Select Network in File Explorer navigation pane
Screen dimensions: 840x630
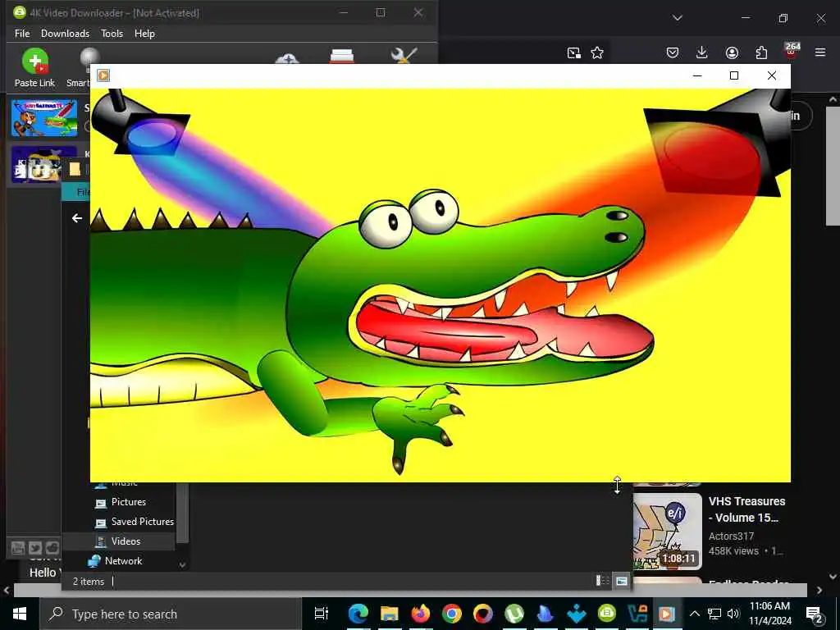pos(123,561)
